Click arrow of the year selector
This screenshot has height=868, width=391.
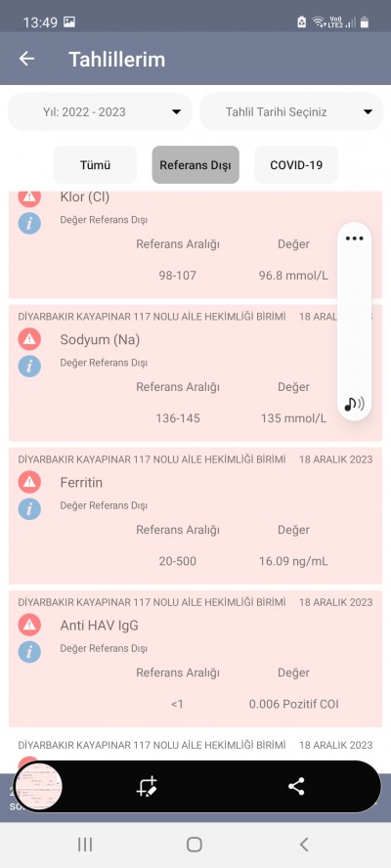[x=176, y=111]
